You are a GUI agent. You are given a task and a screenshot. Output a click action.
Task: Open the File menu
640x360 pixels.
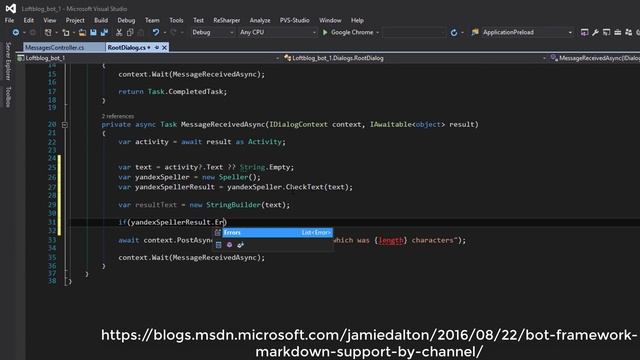coord(9,20)
